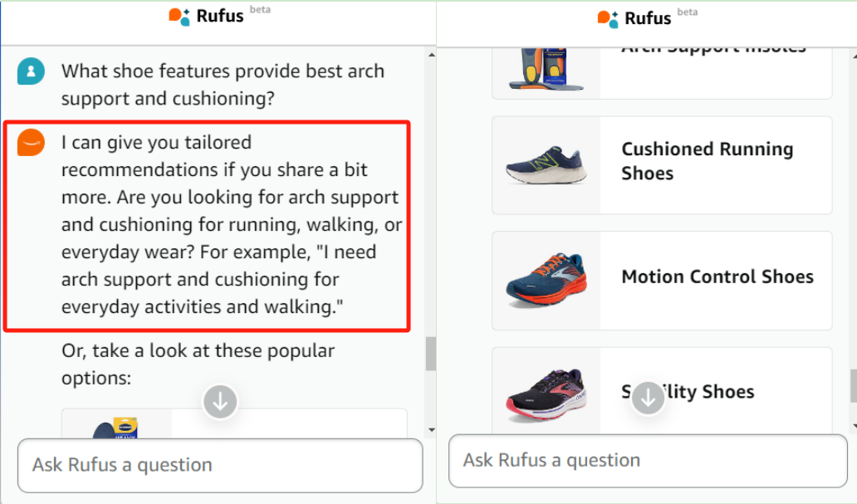Click the navy New Balance running shoe thumbnail
857x504 pixels.
point(546,164)
